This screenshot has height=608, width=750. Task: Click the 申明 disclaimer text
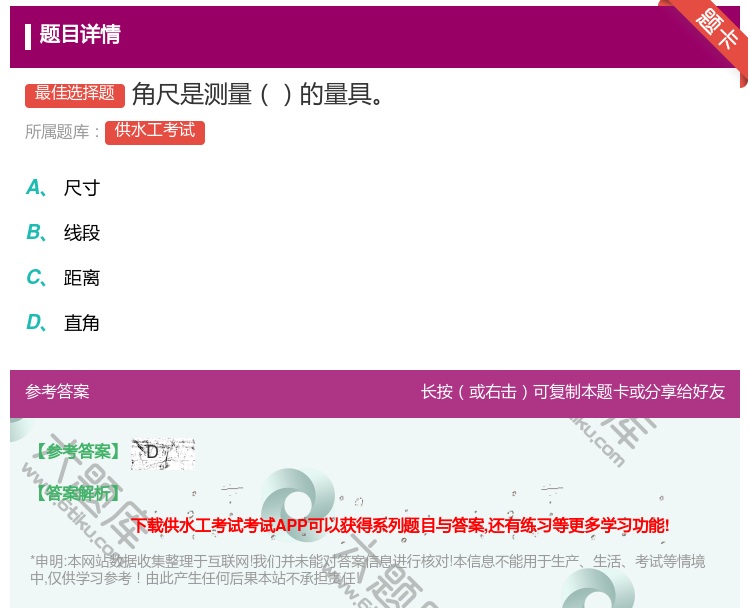[x=367, y=569]
